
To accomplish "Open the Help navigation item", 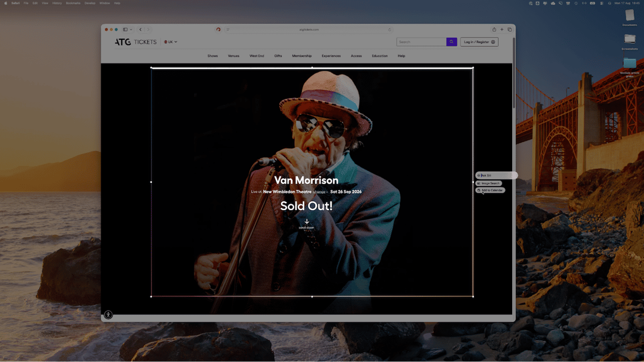I will (x=401, y=56).
